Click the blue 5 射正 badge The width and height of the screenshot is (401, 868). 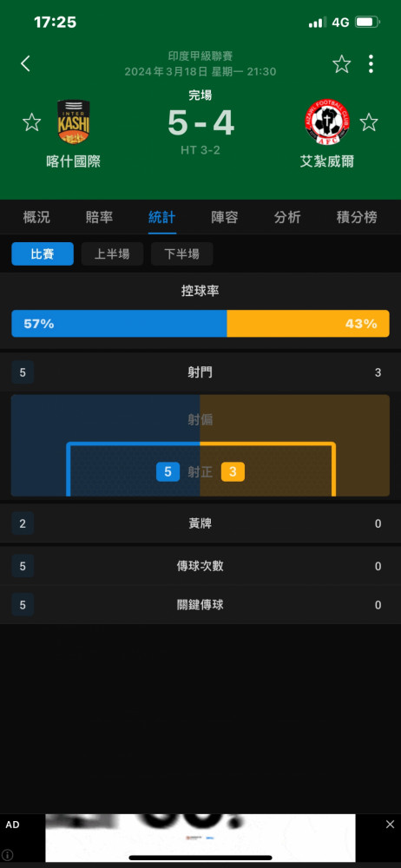point(168,471)
